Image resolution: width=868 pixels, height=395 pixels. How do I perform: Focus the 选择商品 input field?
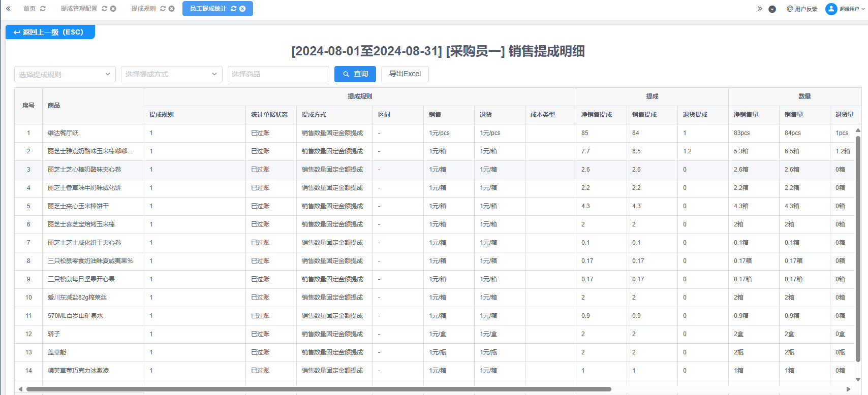point(278,74)
